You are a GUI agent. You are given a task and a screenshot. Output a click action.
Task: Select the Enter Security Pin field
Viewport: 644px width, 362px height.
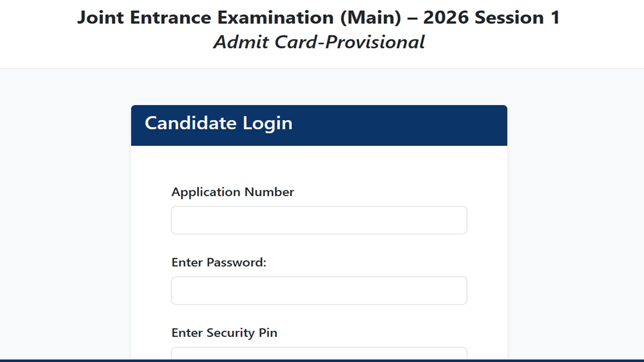click(319, 353)
